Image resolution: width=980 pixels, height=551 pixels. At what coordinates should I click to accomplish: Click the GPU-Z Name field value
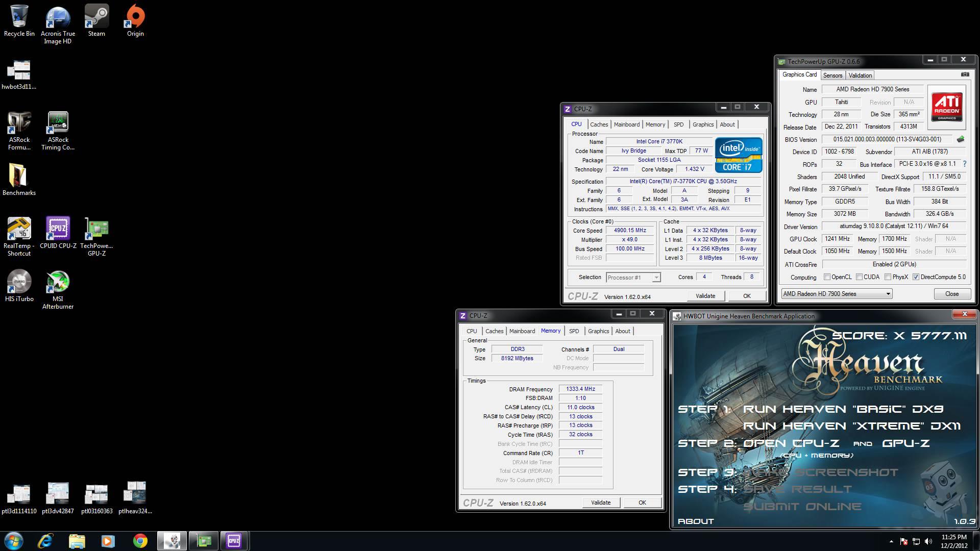873,89
